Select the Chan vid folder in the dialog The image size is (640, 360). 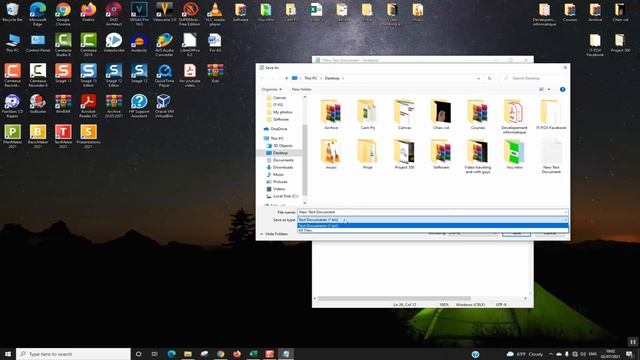point(441,115)
